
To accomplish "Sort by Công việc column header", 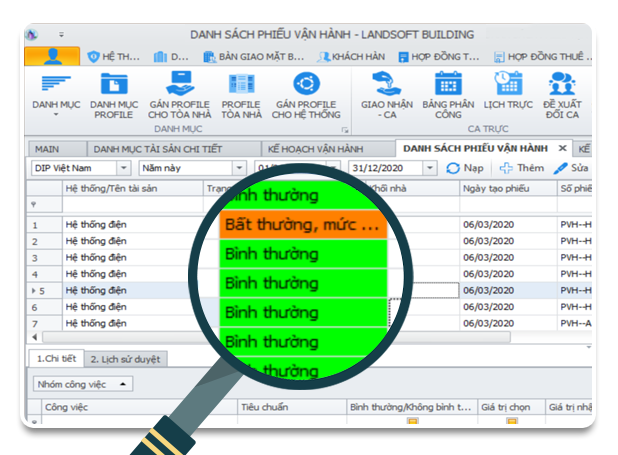I will (x=140, y=407).
